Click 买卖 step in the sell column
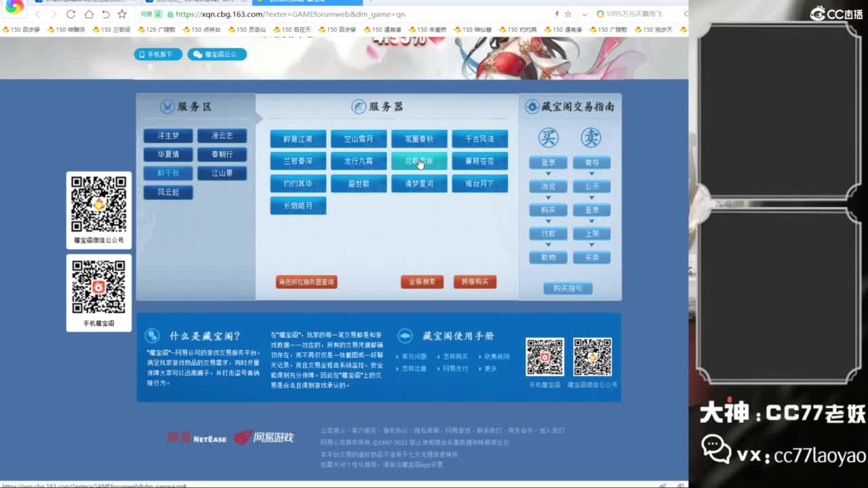This screenshot has width=868, height=488. [592, 258]
